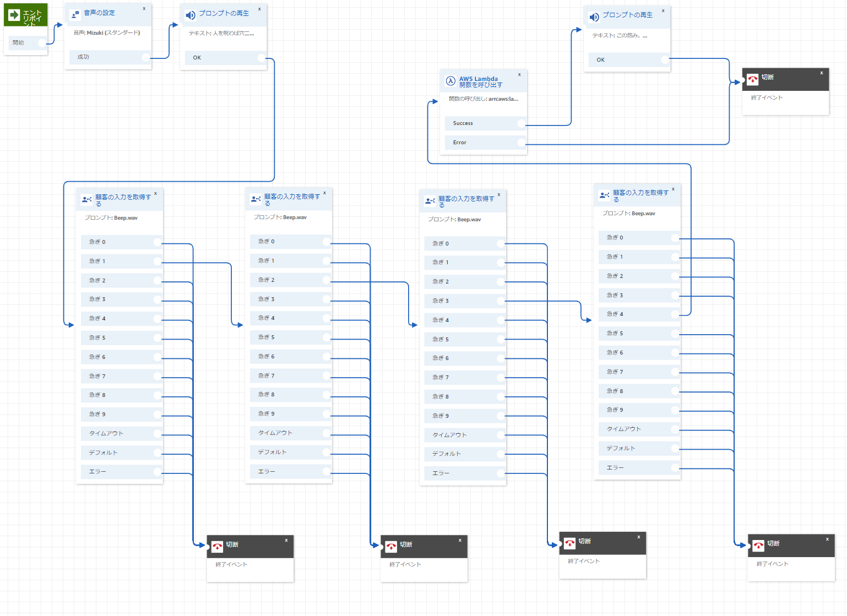Viewport: 847px width, 616px height.
Task: Open the 音声の設定 block title
Action: (x=100, y=13)
